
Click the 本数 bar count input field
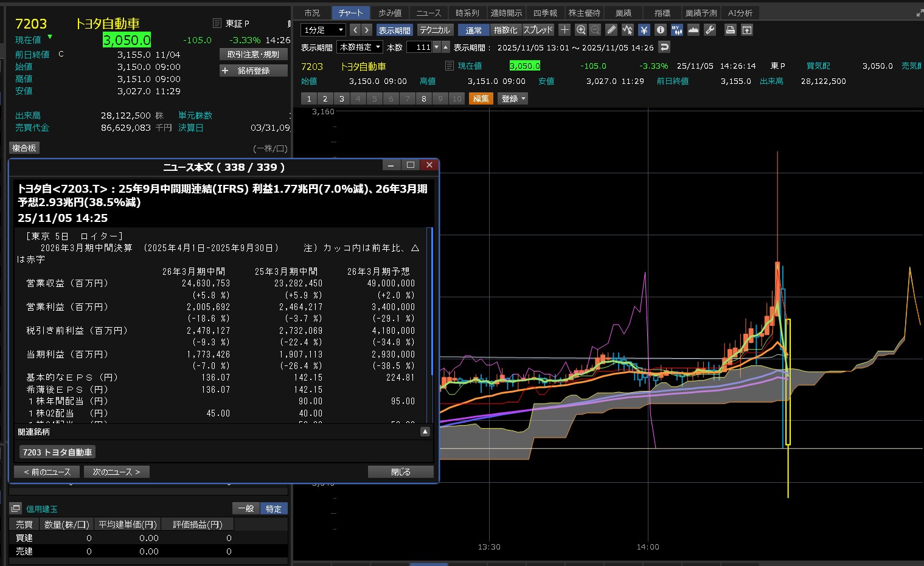coord(419,47)
